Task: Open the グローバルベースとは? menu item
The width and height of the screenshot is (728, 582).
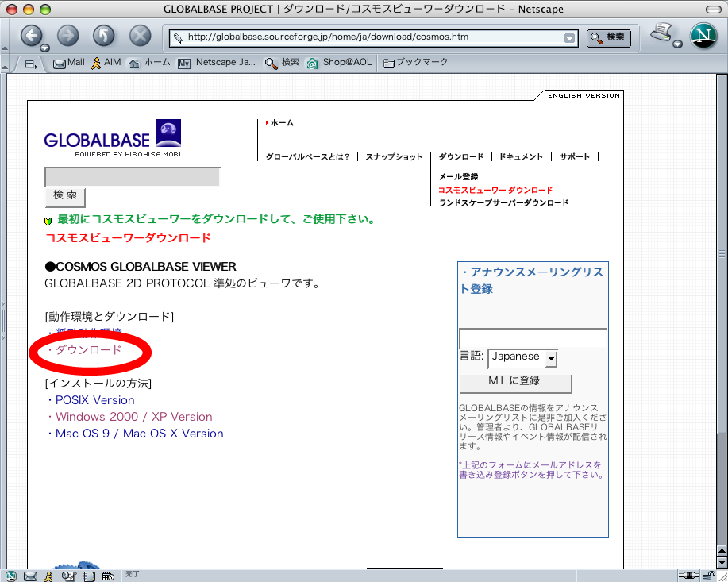Action: pyautogui.click(x=307, y=157)
